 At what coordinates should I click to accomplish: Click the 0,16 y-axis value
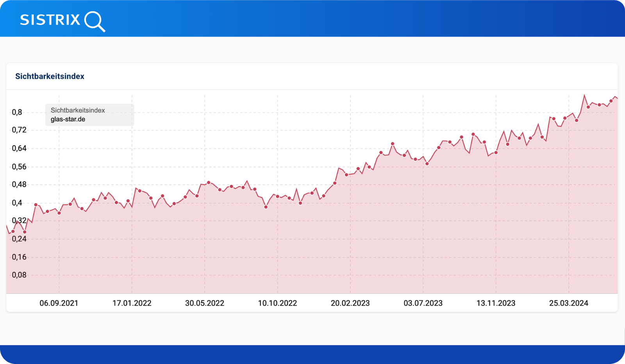click(x=19, y=257)
